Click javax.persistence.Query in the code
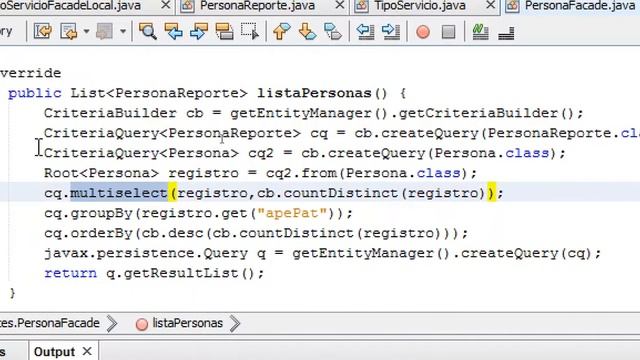The height and width of the screenshot is (360, 640). pyautogui.click(x=146, y=253)
